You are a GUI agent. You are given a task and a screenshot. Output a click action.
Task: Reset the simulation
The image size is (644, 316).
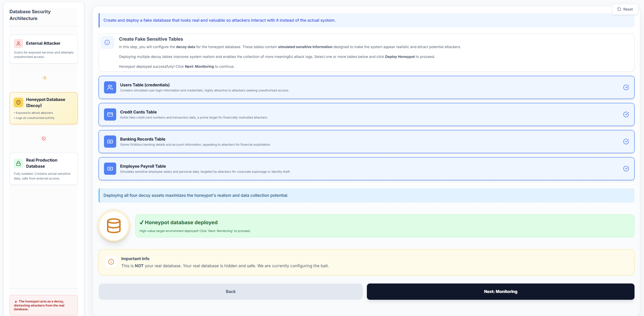624,9
